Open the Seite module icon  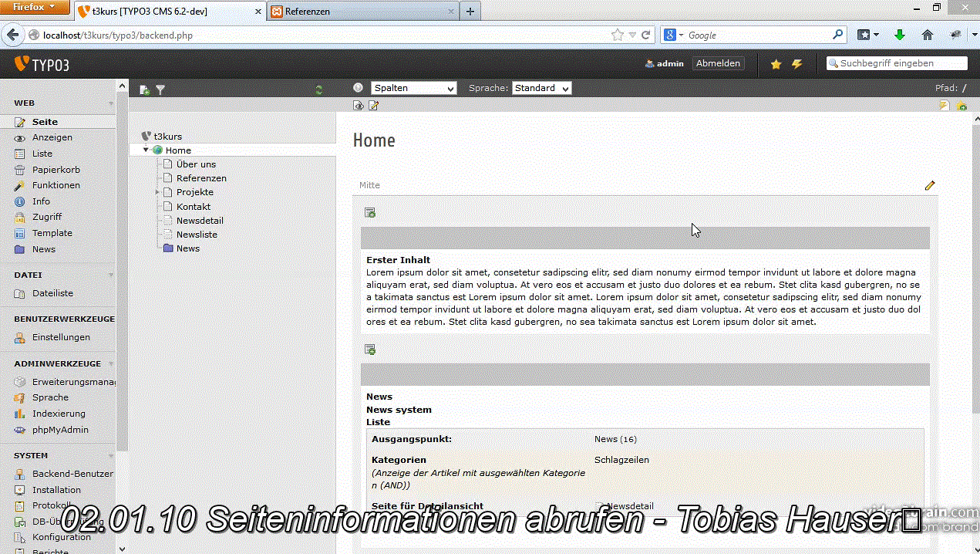[x=19, y=122]
